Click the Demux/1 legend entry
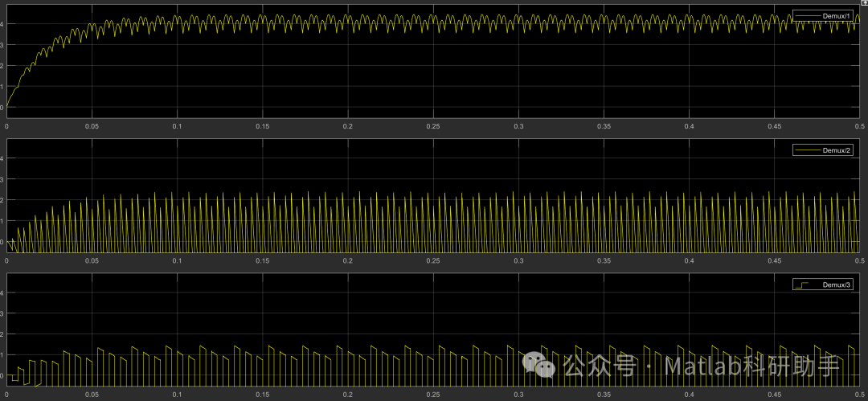The image size is (868, 401). (x=825, y=16)
